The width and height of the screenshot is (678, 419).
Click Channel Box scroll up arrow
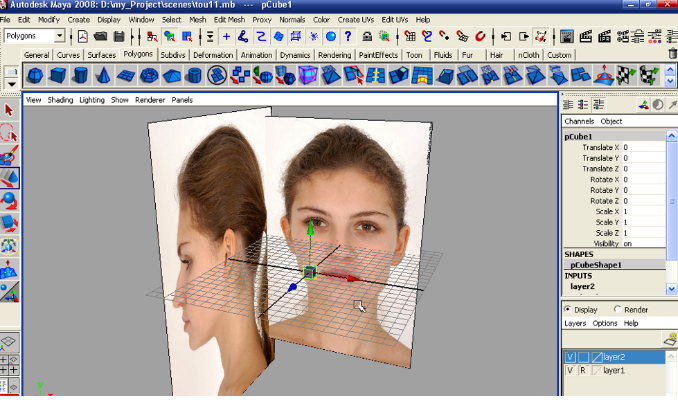coord(672,136)
